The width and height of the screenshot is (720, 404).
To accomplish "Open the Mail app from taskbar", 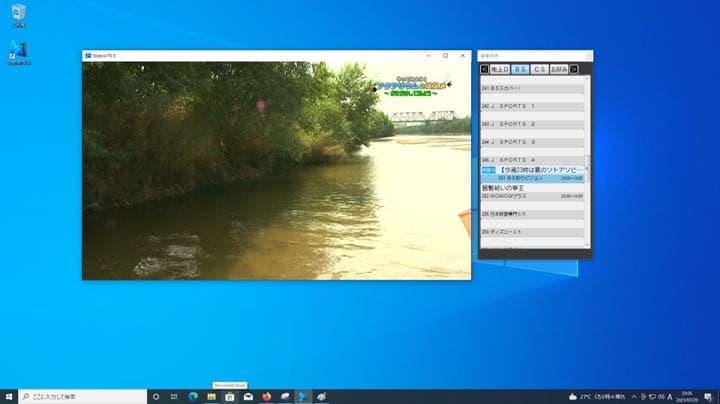I will 248,397.
